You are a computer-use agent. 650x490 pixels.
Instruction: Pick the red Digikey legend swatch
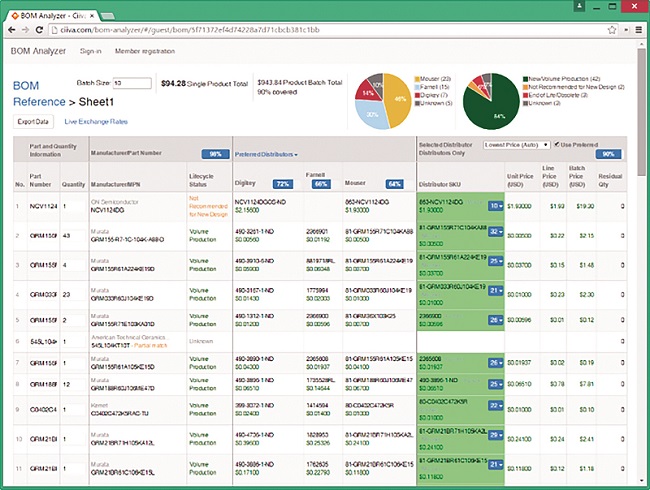coord(417,95)
